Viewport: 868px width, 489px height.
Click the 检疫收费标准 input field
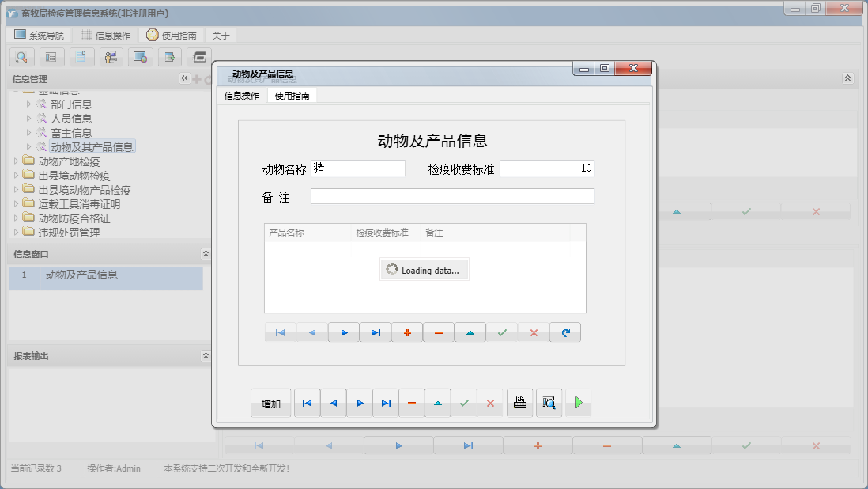(x=547, y=169)
